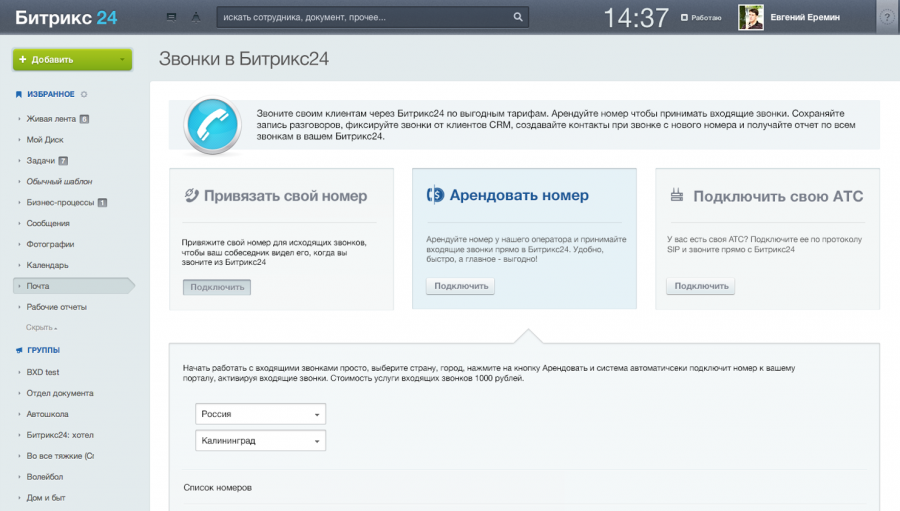900x511 pixels.
Task: Click the icon beside Привязать свой номер
Action: coord(191,195)
